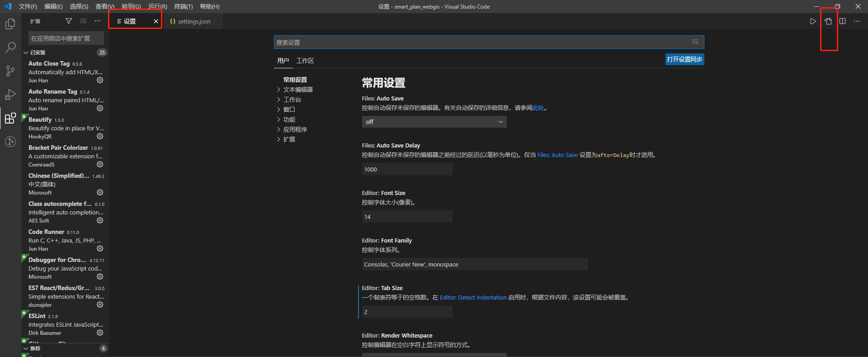The height and width of the screenshot is (357, 868).
Task: Open 选择(S) menu
Action: (x=79, y=6)
